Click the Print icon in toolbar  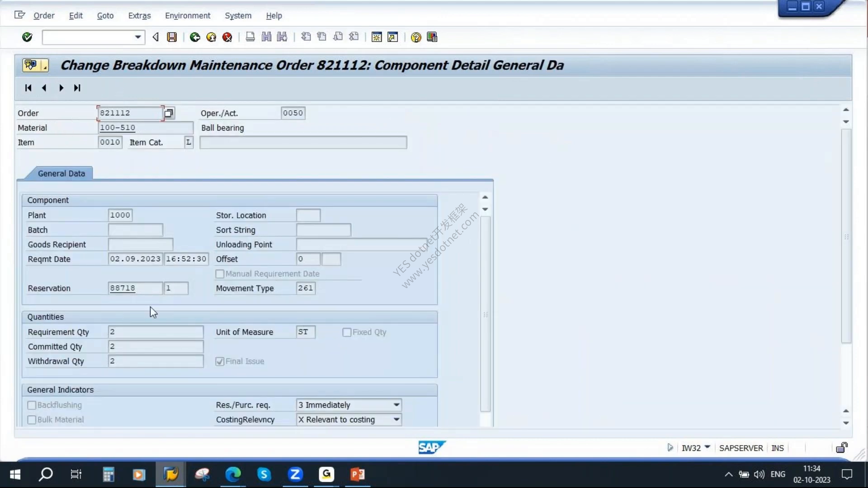point(250,37)
